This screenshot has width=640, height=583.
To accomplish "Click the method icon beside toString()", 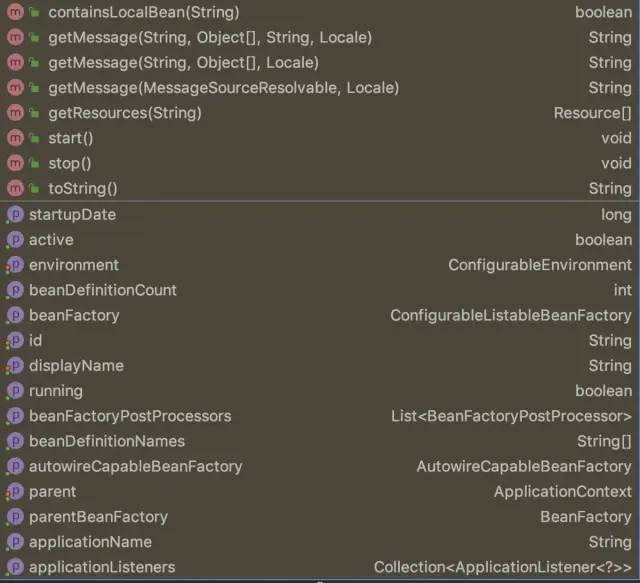I will [x=15, y=188].
